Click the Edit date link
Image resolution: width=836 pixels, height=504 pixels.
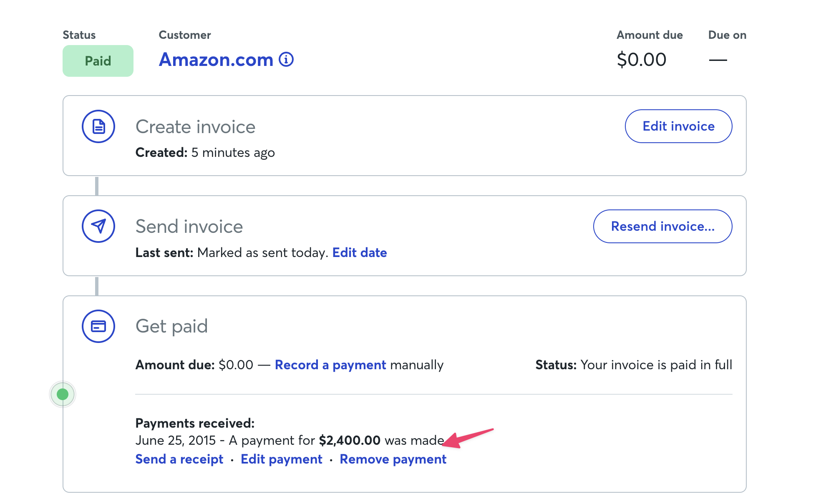point(360,252)
